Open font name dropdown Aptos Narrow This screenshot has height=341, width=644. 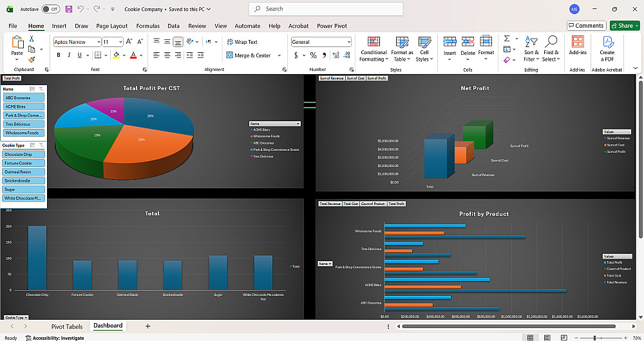click(99, 42)
